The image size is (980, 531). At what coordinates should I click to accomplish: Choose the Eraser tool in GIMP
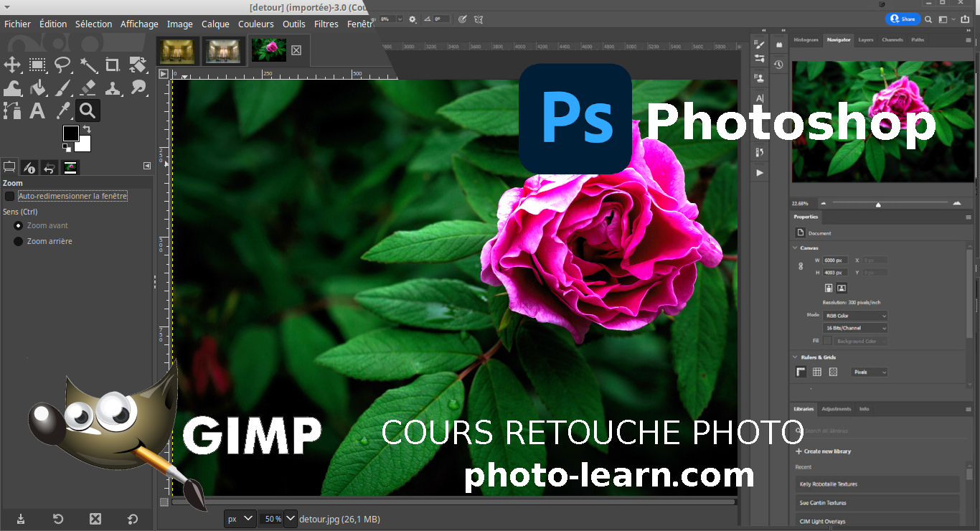click(88, 88)
